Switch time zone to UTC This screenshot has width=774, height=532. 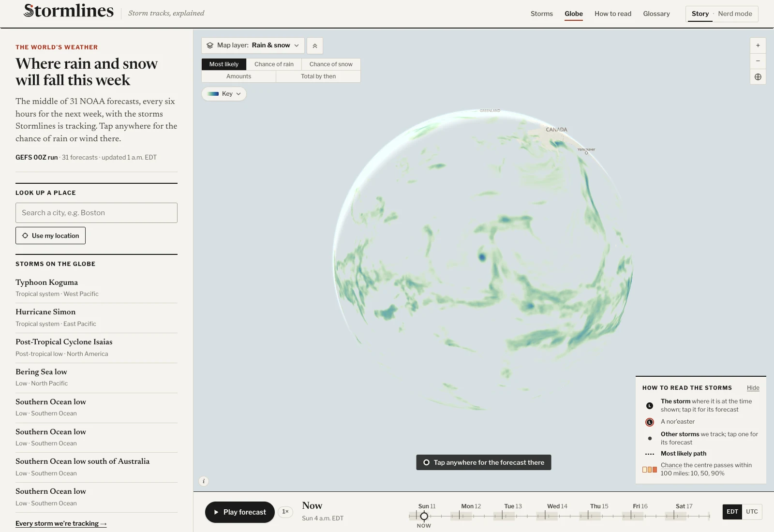click(752, 512)
